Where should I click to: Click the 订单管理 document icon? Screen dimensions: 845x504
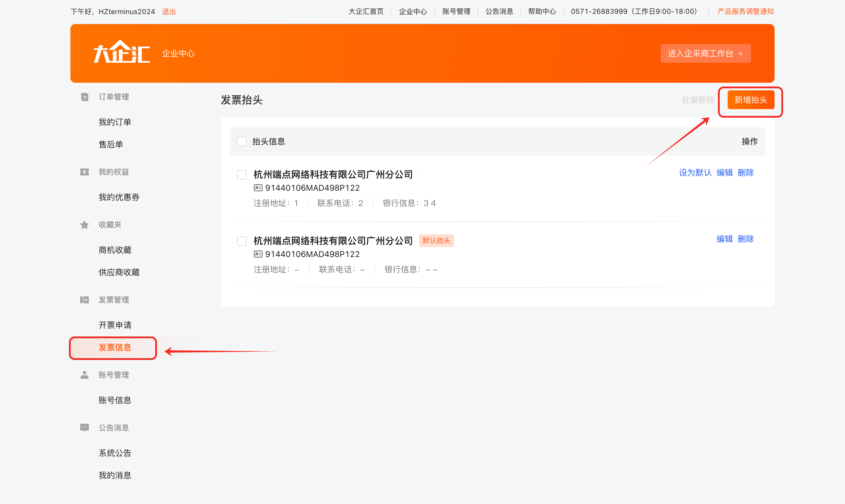[84, 97]
